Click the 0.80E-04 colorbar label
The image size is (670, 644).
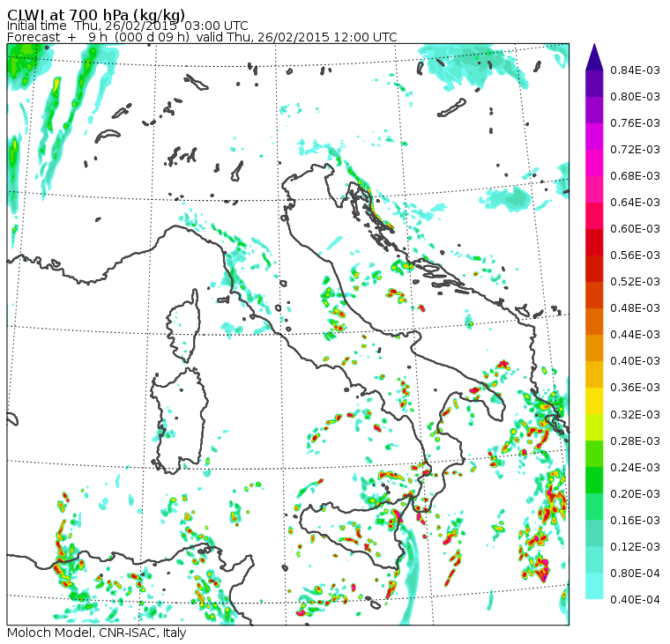pos(635,574)
